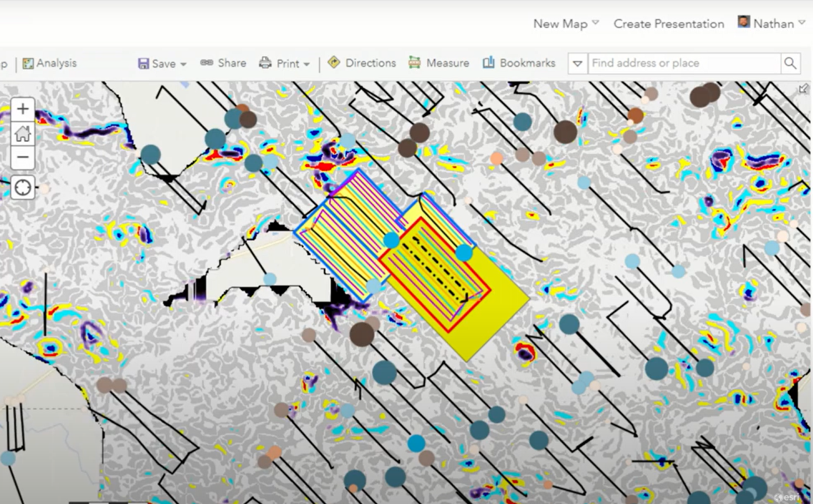
Task: Open the New Map menu
Action: pos(566,24)
